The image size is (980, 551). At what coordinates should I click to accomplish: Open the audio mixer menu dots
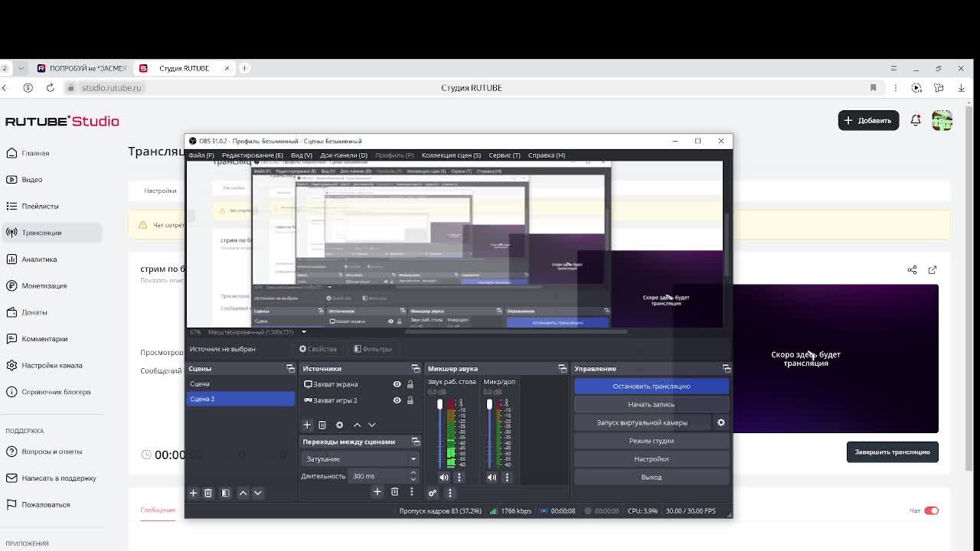point(450,493)
